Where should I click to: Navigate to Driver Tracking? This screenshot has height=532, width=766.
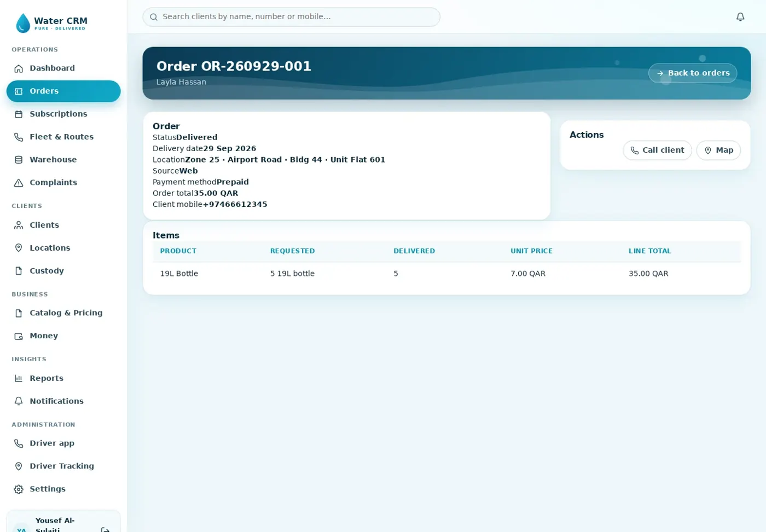click(x=63, y=466)
